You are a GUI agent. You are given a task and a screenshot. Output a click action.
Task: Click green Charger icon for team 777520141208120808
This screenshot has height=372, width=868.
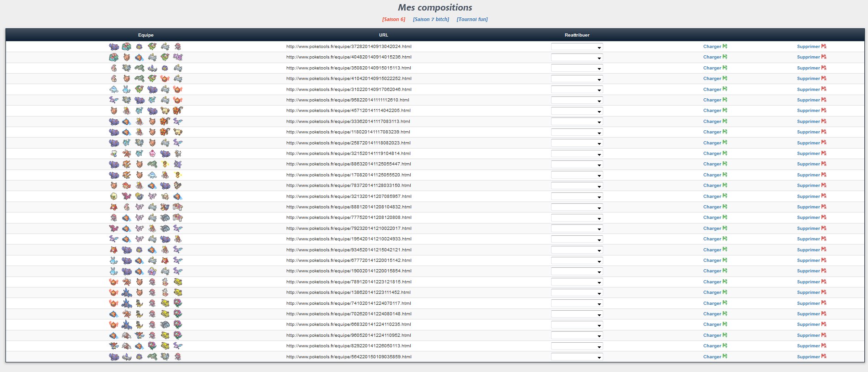coord(725,218)
